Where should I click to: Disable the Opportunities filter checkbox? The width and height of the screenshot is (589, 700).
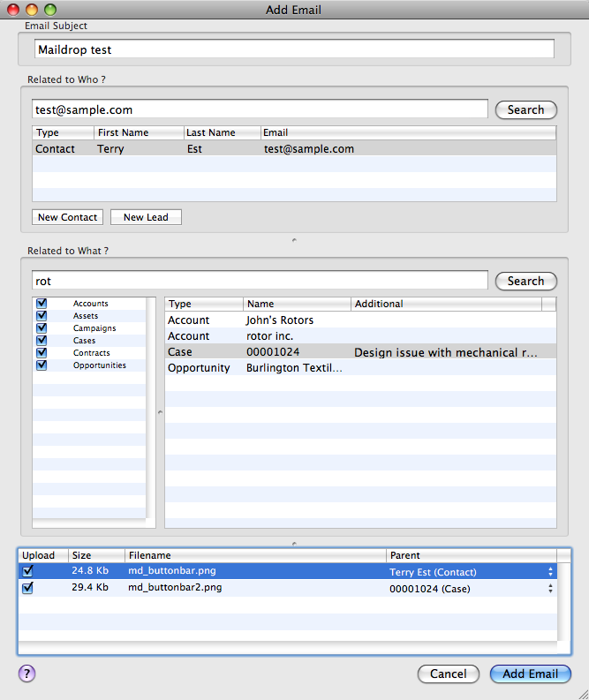(x=42, y=365)
